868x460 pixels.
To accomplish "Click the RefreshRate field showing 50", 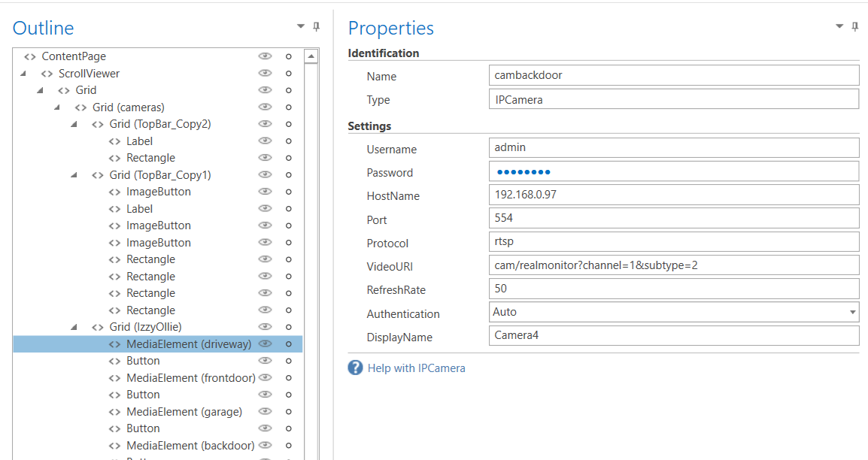I will pyautogui.click(x=674, y=289).
